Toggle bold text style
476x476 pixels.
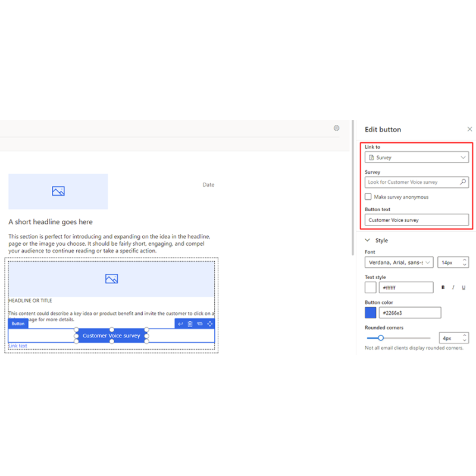443,287
